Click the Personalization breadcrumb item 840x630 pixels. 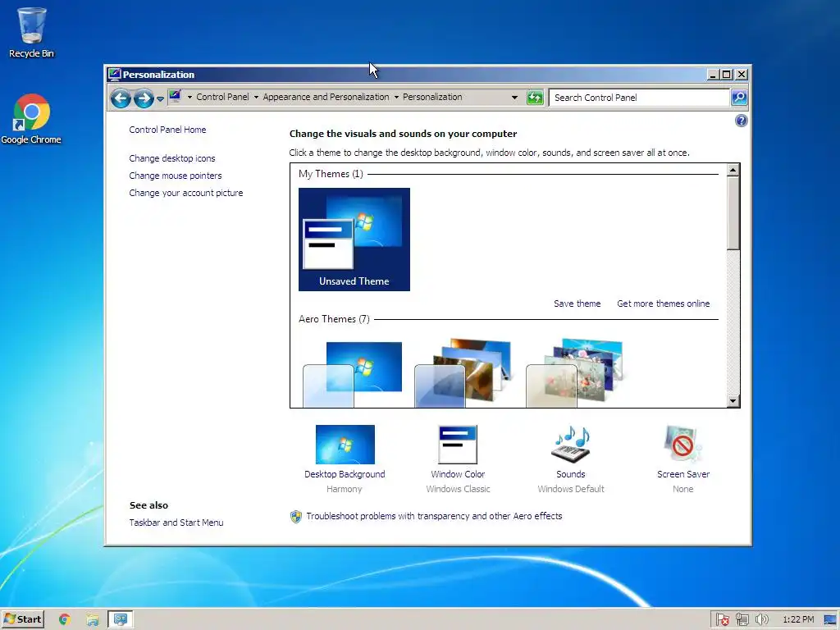(432, 97)
